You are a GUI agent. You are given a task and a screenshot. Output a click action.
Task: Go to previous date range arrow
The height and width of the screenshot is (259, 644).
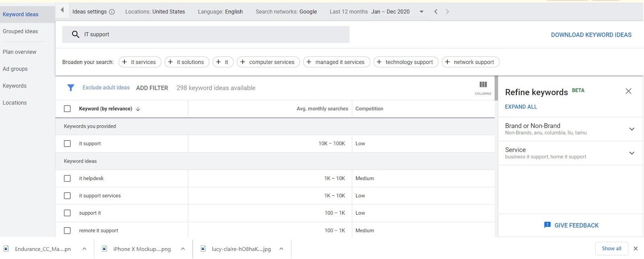point(436,12)
